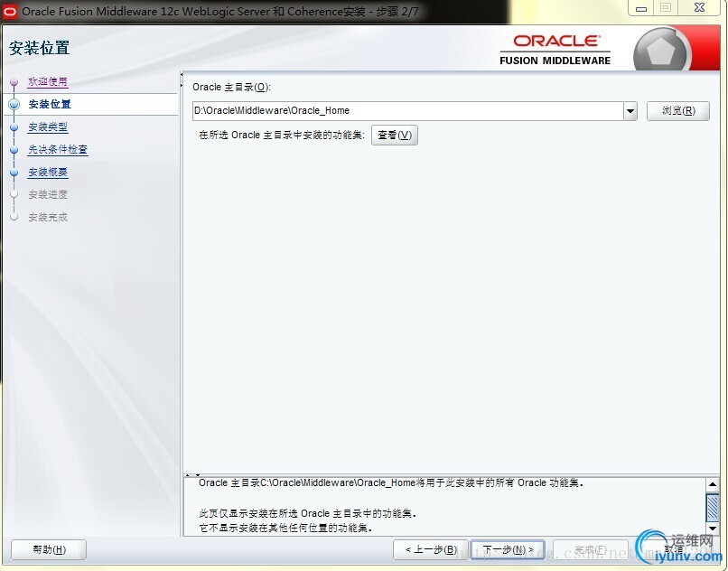Viewport: 728px width, 571px height.
Task: Go to the 安装类型 step link
Action: tap(48, 126)
